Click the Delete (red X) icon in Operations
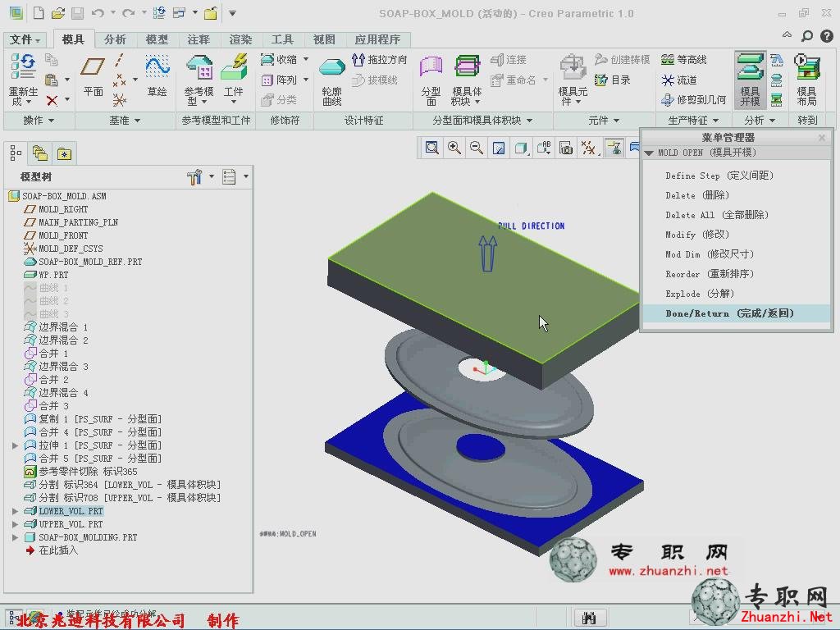The image size is (840, 630). [52, 100]
